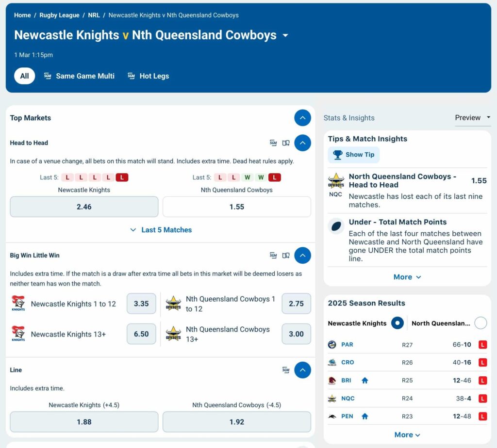Screen dimensions: 497x448
Task: Open the bet boost icon beside Head to Head
Action: pyautogui.click(x=286, y=143)
